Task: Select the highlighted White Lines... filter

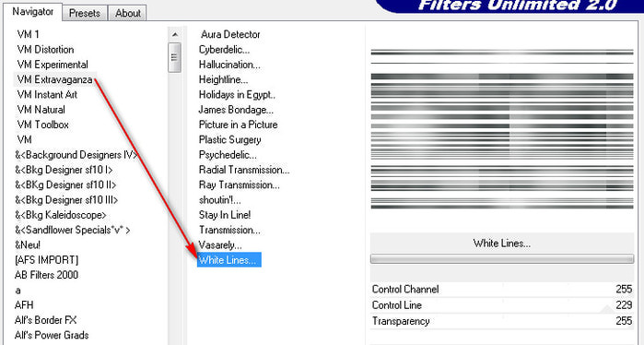Action: pos(229,260)
